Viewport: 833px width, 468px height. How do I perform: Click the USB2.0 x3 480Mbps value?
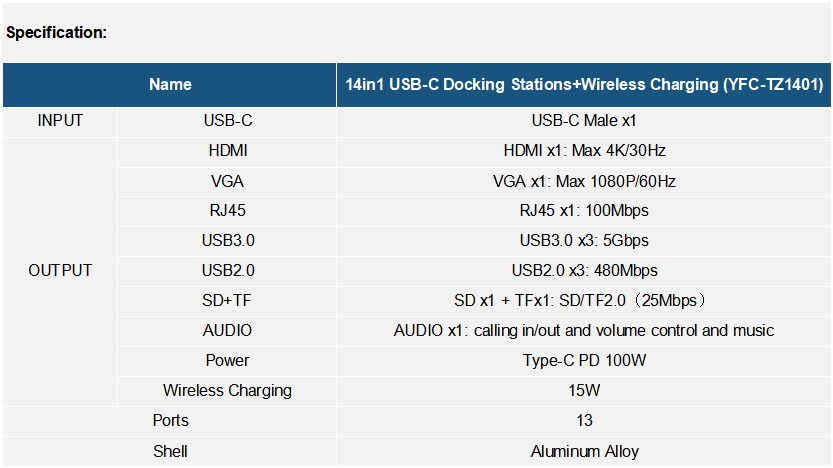[584, 271]
